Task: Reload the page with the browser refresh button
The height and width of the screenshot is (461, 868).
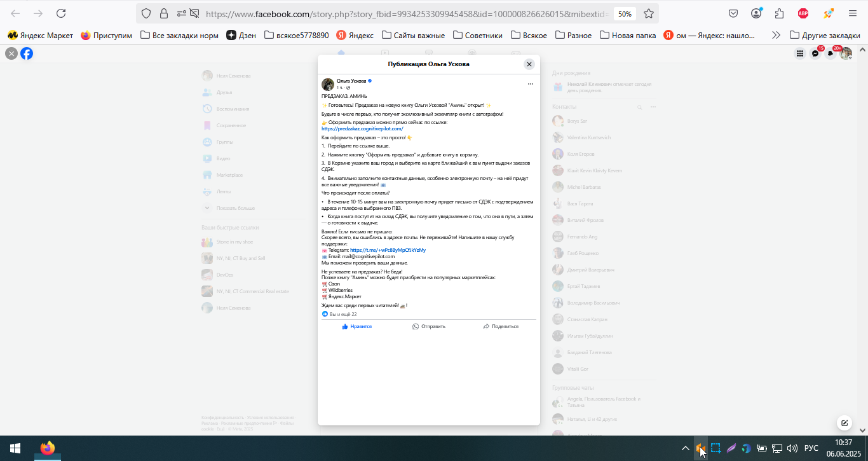Action: pos(61,13)
